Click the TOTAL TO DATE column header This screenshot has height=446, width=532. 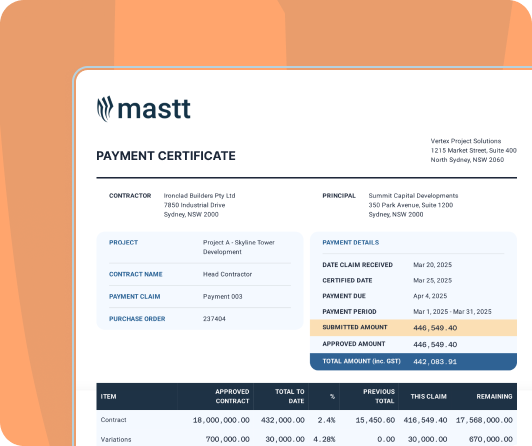tap(290, 396)
